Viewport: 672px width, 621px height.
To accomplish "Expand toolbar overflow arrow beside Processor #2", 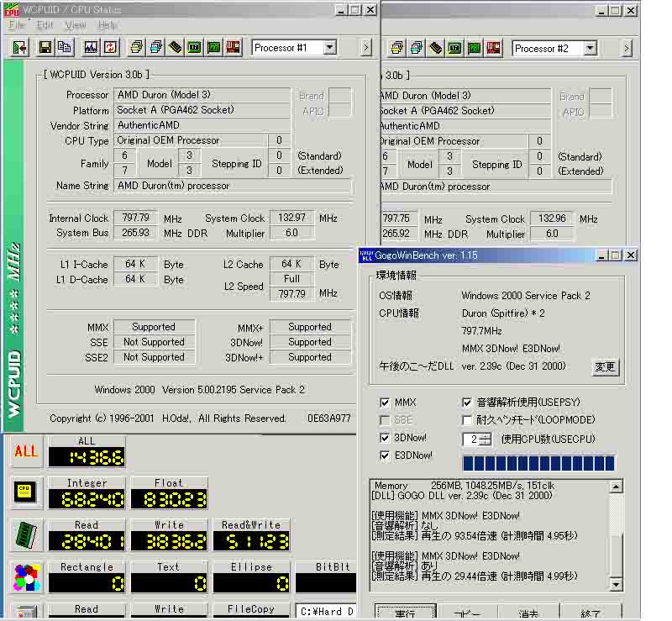I will point(626,48).
